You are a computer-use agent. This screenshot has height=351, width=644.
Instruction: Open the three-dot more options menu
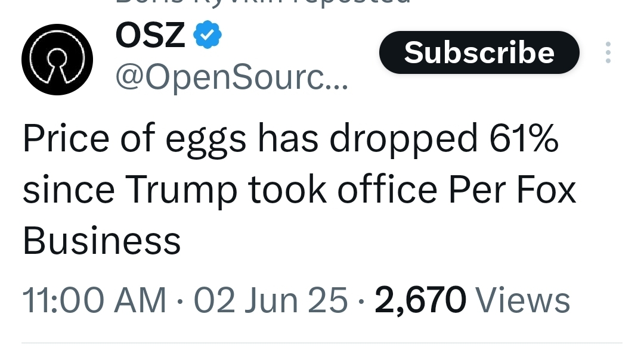pos(608,52)
